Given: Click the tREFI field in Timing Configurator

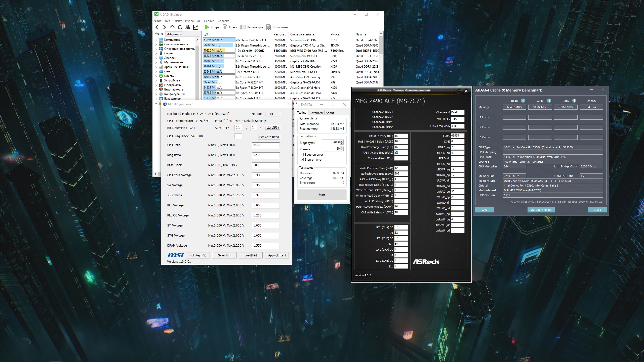Looking at the screenshot, I should (x=457, y=136).
